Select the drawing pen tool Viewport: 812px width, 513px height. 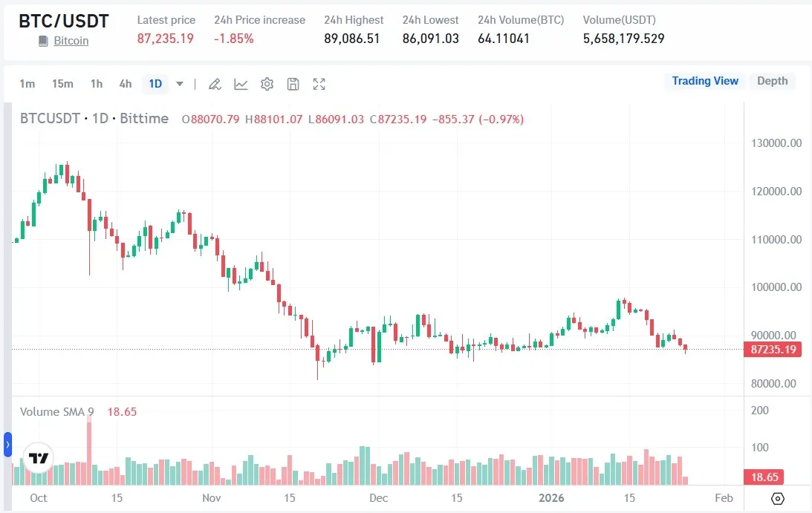[x=215, y=84]
